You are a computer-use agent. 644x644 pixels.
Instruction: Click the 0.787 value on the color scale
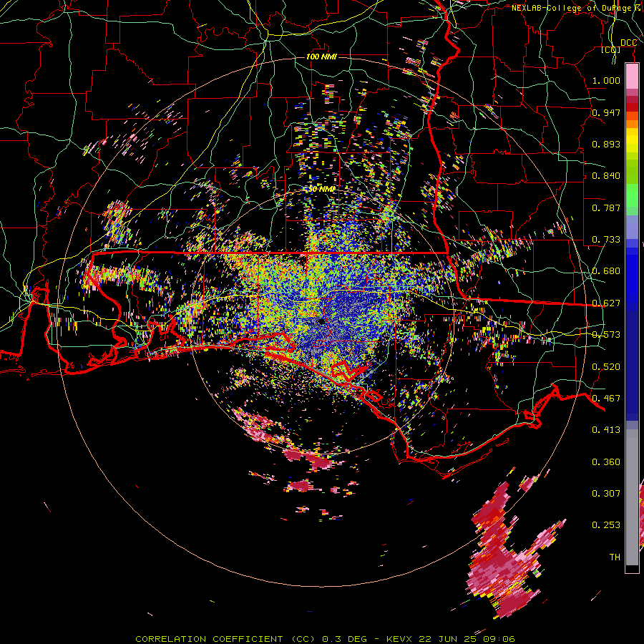pos(606,208)
